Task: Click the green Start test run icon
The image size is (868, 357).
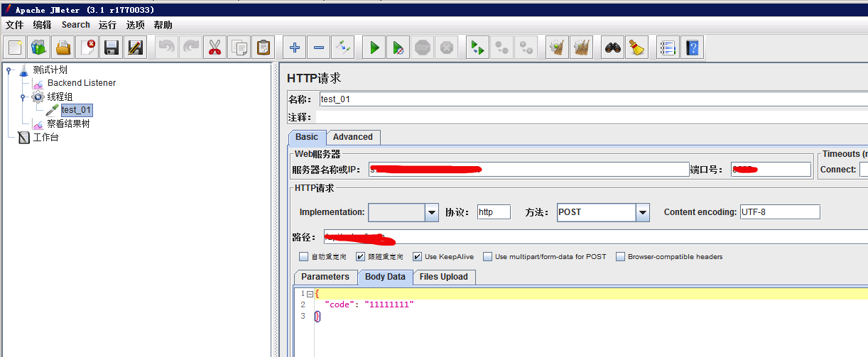Action: 374,48
